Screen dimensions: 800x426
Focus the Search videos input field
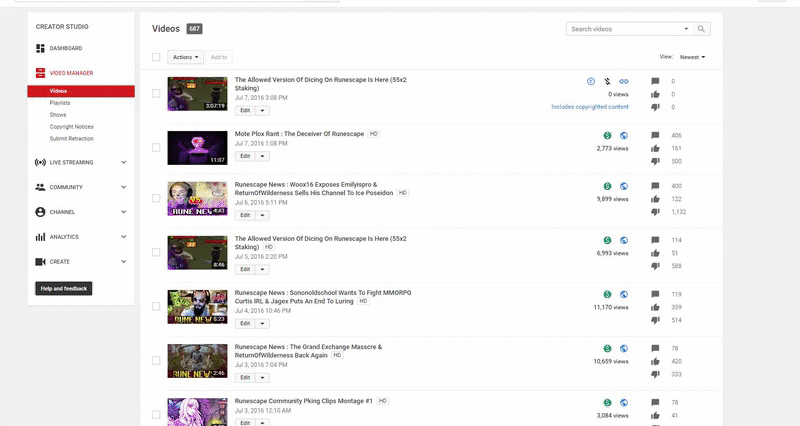click(625, 29)
